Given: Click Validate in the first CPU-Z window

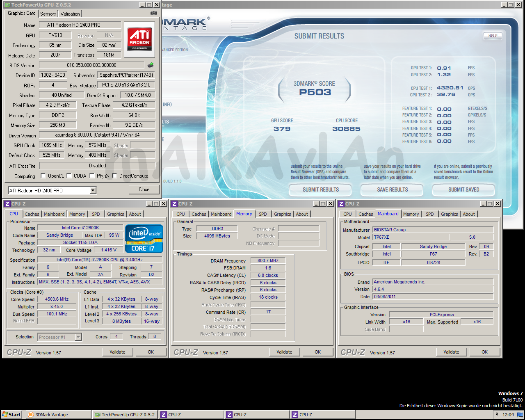Looking at the screenshot, I should [118, 352].
